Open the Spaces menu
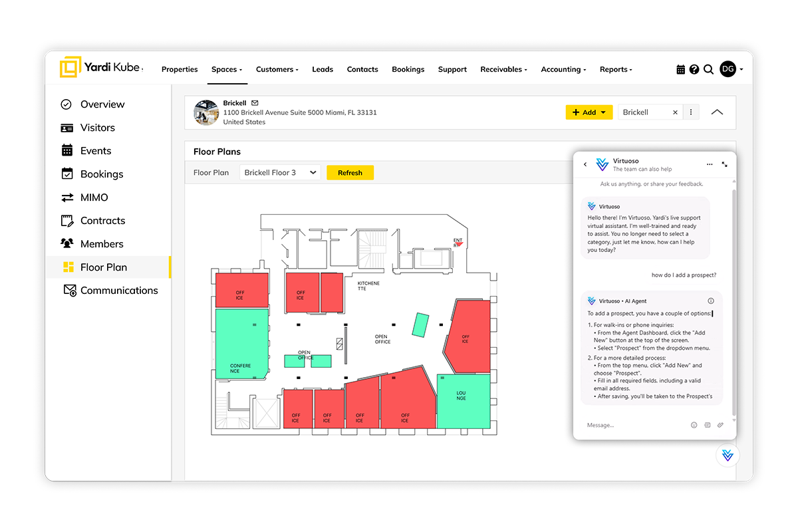Screen dimensions: 798x532 pos(227,69)
